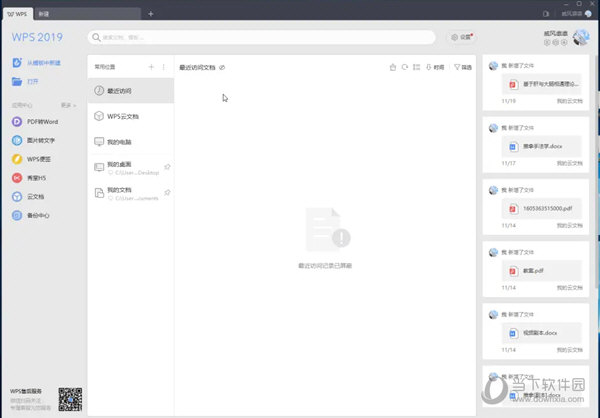Click the avatar on the 11/17 card
Viewport: 600px width, 418px height.
493,128
